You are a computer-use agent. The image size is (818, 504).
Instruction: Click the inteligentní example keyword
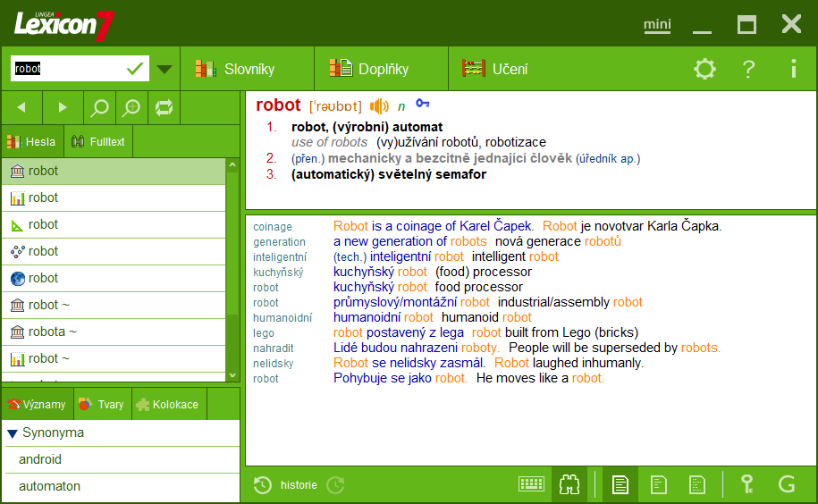click(x=280, y=257)
